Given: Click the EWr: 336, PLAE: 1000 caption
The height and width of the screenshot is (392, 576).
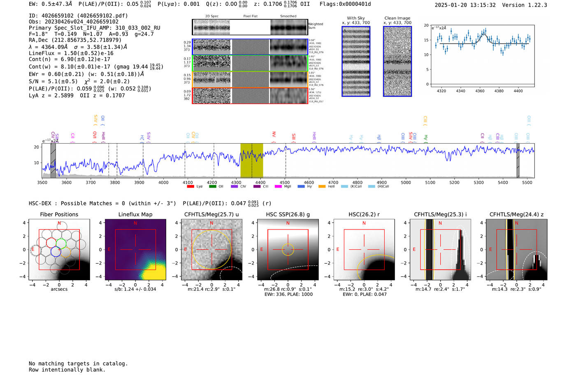Looking at the screenshot, I should point(288,295).
